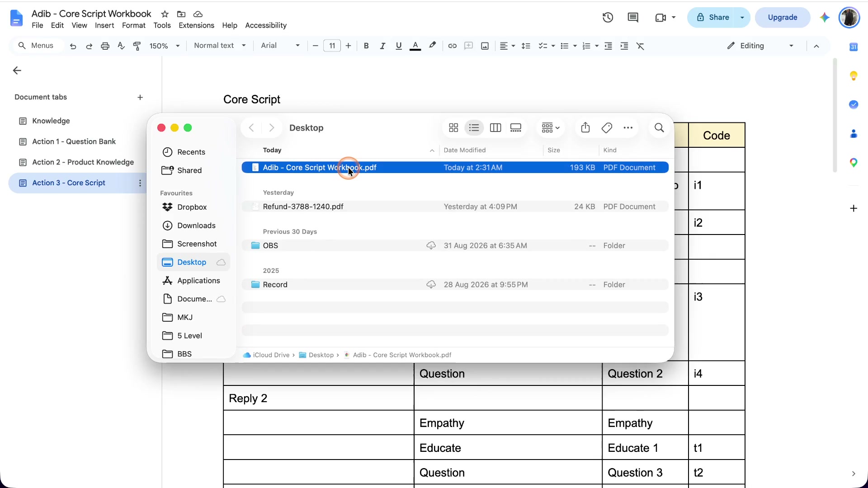
Task: Open the Extensions menu
Action: point(196,25)
